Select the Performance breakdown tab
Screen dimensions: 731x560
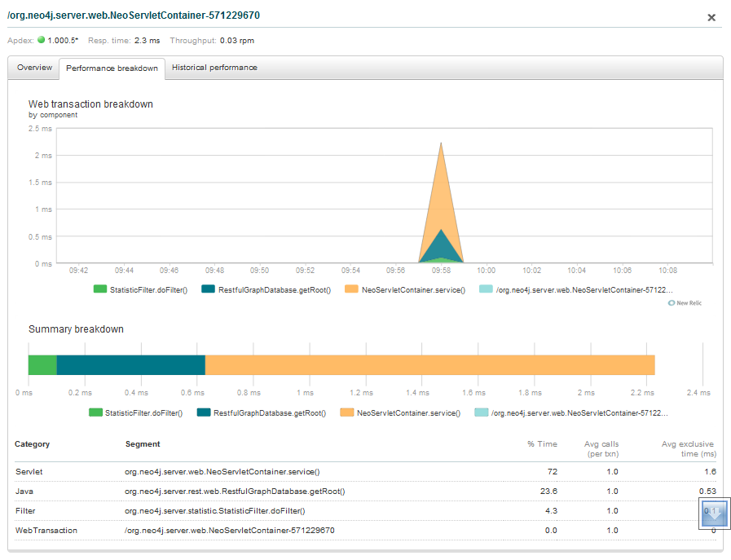[x=112, y=68]
